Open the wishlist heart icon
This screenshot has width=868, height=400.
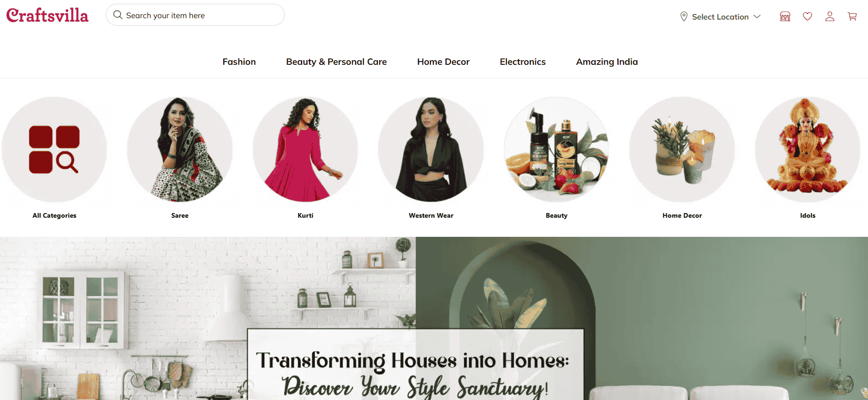[807, 16]
